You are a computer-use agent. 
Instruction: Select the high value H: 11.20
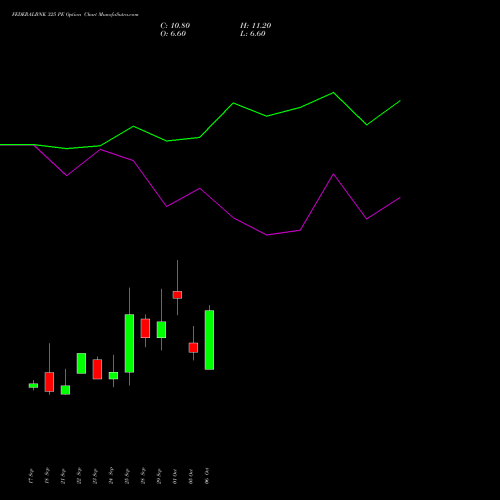pos(255,26)
